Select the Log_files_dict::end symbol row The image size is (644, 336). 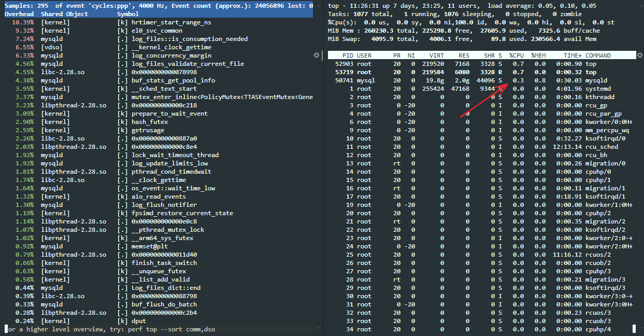tap(158, 288)
